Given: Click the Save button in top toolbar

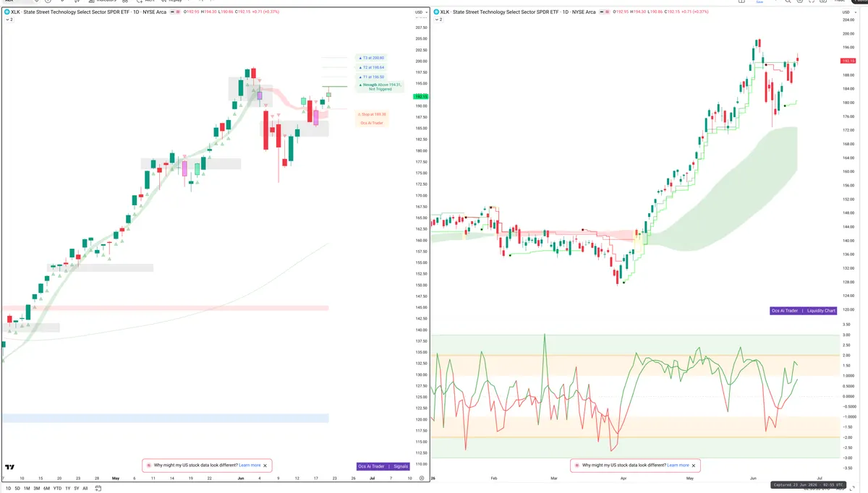Looking at the screenshot, I should click(x=759, y=2).
